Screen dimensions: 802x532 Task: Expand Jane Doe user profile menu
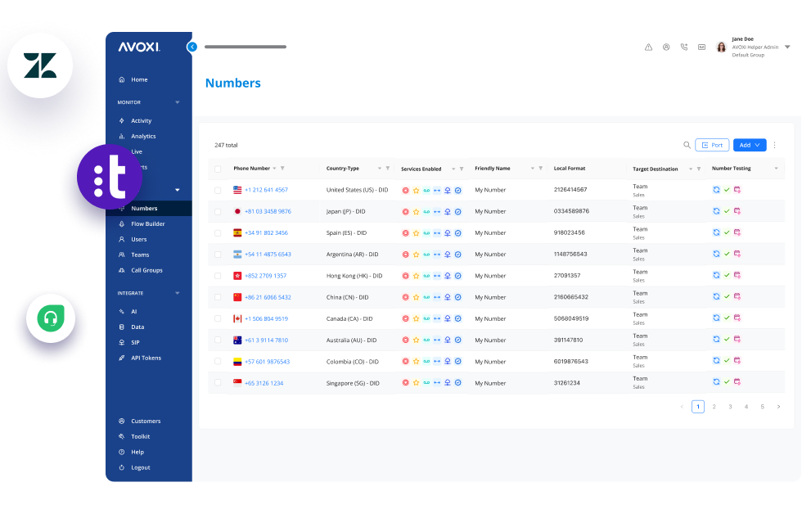[x=786, y=47]
